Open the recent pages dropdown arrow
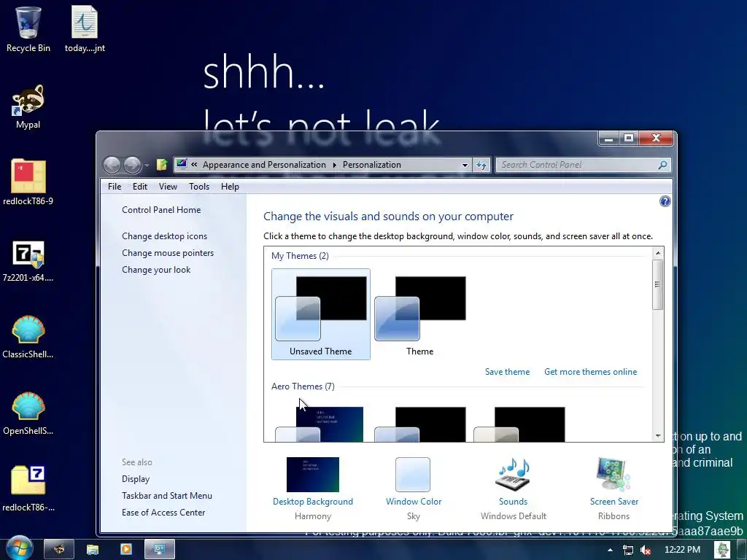The width and height of the screenshot is (747, 560). point(147,166)
